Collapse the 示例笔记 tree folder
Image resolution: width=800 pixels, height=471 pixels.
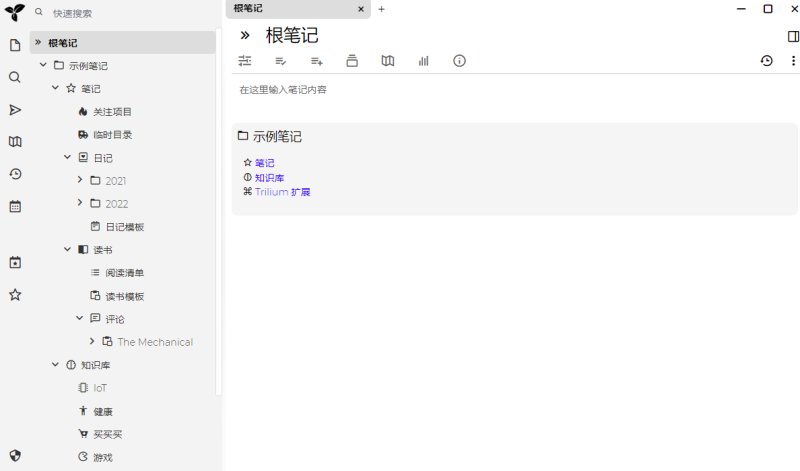(43, 65)
